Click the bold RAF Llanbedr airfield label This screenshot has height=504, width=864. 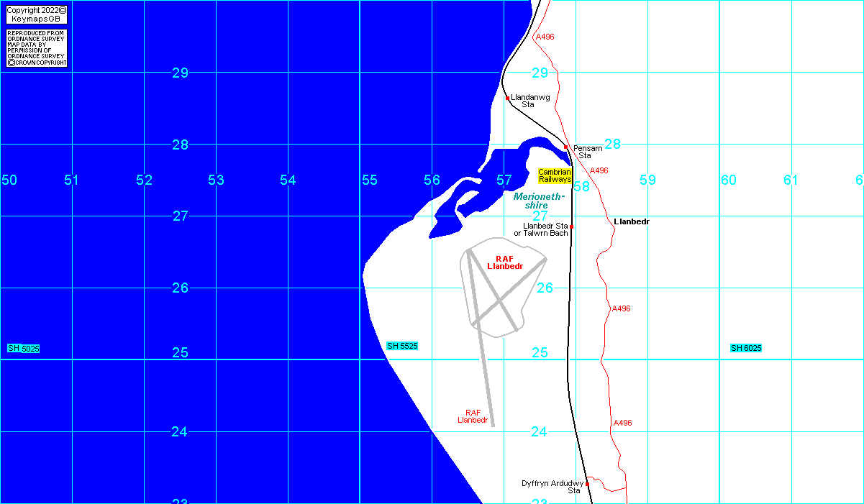tap(504, 262)
